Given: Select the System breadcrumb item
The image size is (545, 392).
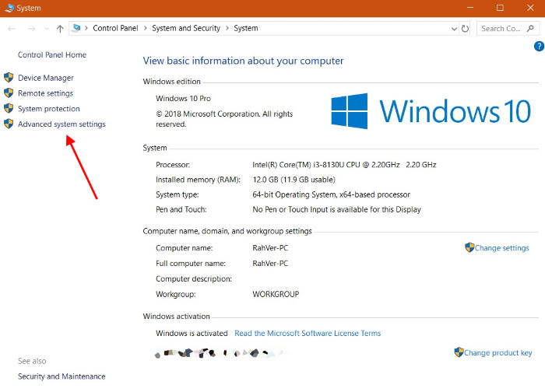Looking at the screenshot, I should tap(246, 28).
